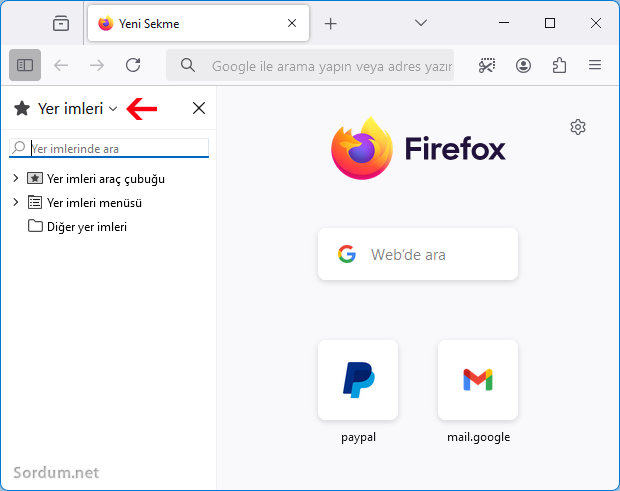The width and height of the screenshot is (620, 491).
Task: Open a new tab with plus button
Action: pos(331,24)
